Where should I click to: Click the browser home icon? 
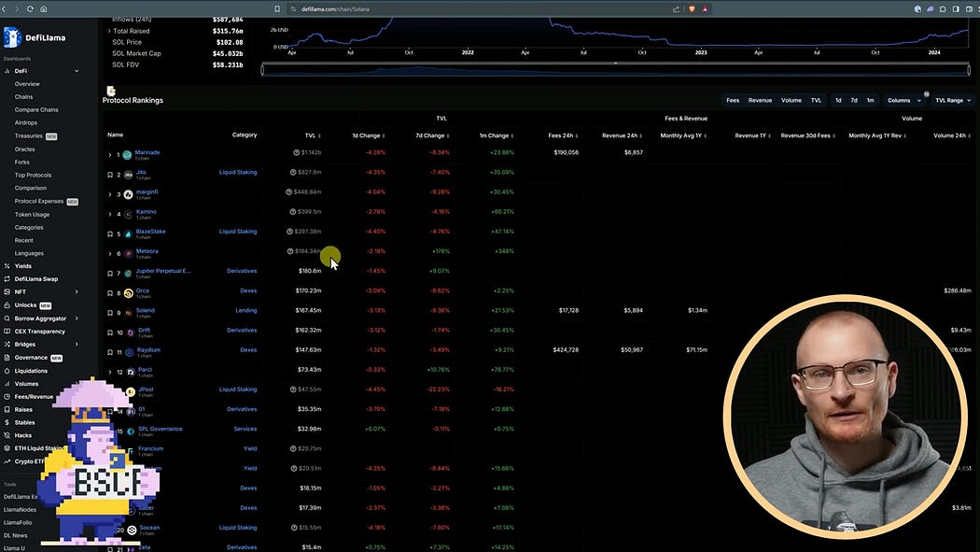[43, 9]
